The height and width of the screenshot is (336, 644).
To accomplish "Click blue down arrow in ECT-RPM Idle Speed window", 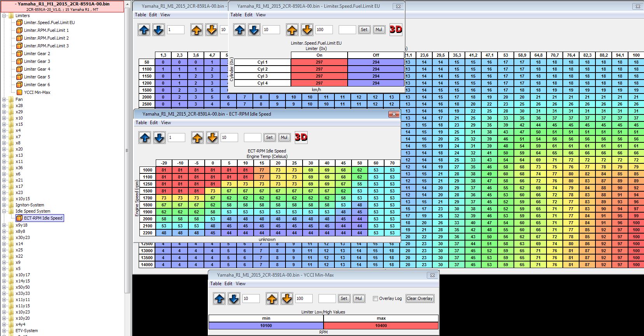I will (x=159, y=137).
